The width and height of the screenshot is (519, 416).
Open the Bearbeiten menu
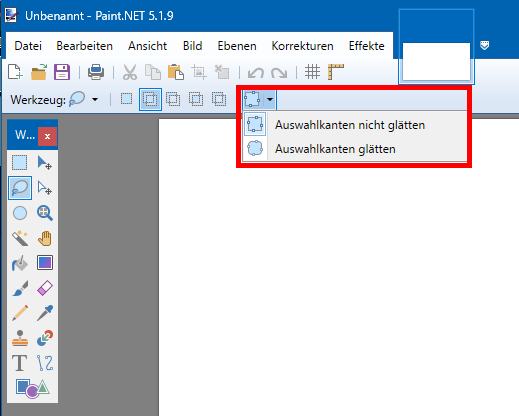pos(84,46)
